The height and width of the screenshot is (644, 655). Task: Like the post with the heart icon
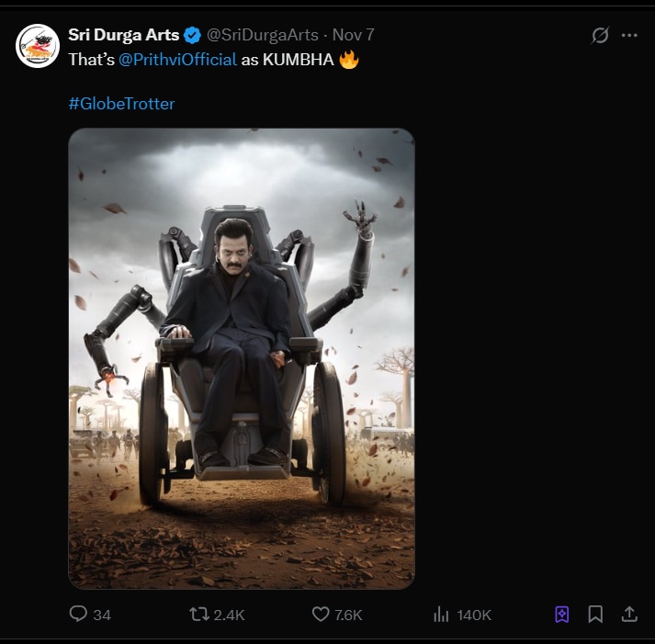click(320, 614)
